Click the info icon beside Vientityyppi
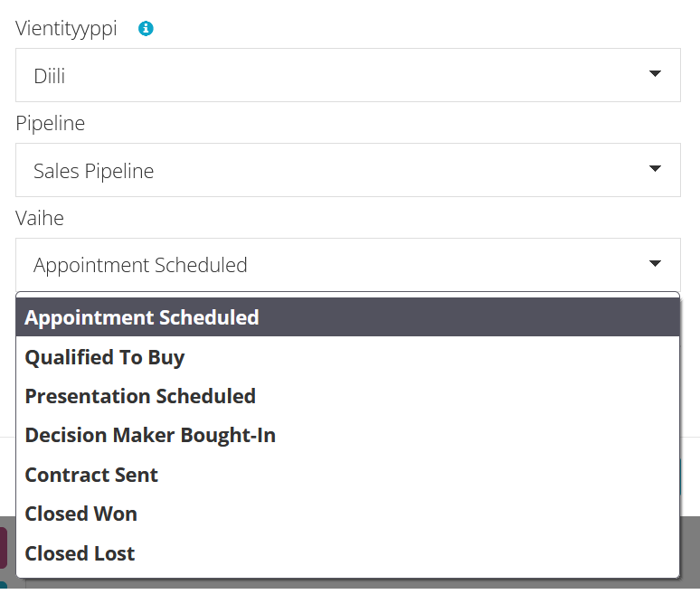The height and width of the screenshot is (613, 700). [146, 29]
